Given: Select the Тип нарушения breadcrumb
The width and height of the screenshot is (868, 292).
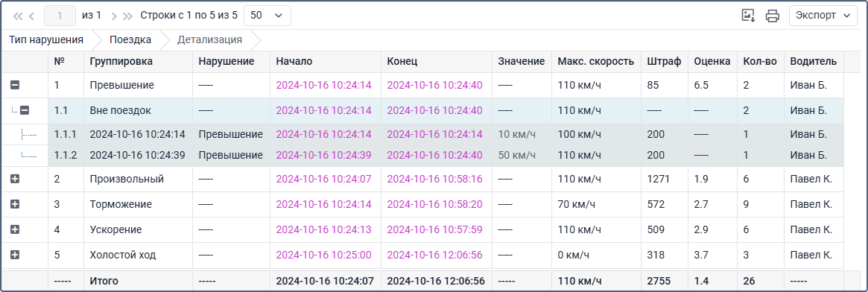Looking at the screenshot, I should coord(46,39).
